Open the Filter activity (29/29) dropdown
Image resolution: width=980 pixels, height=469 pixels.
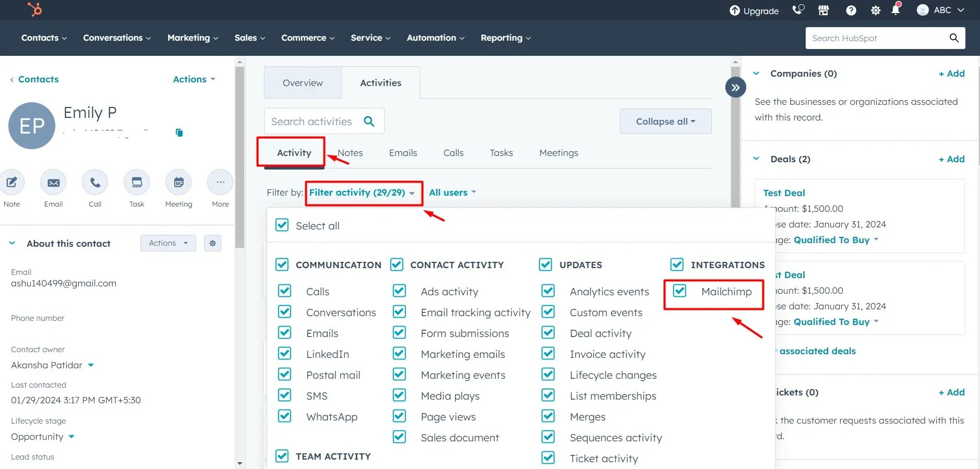(x=362, y=193)
